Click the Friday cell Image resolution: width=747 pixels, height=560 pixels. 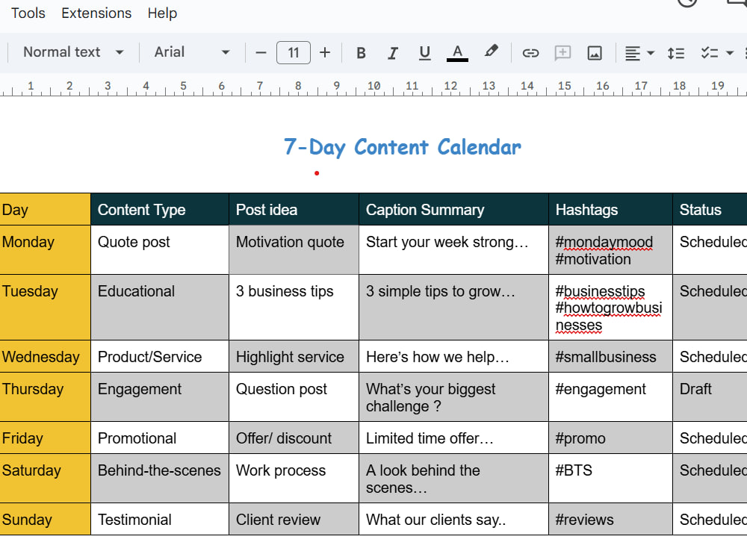tap(46, 438)
